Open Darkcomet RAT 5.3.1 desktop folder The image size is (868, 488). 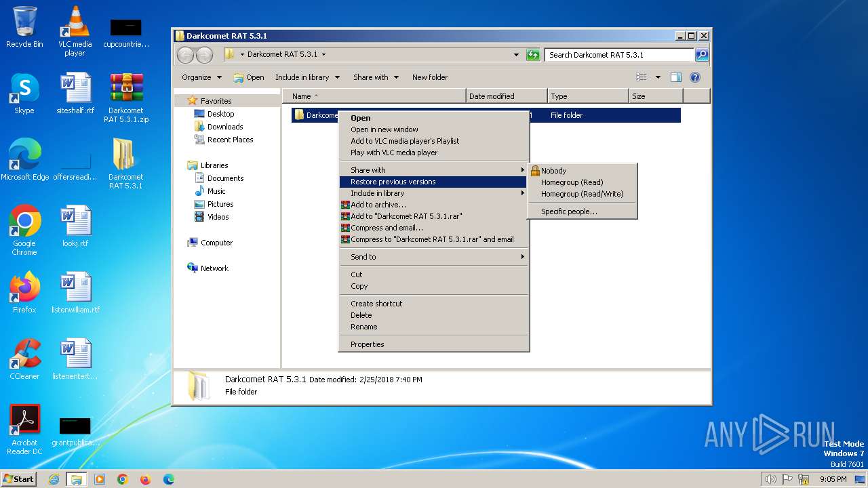(x=126, y=164)
